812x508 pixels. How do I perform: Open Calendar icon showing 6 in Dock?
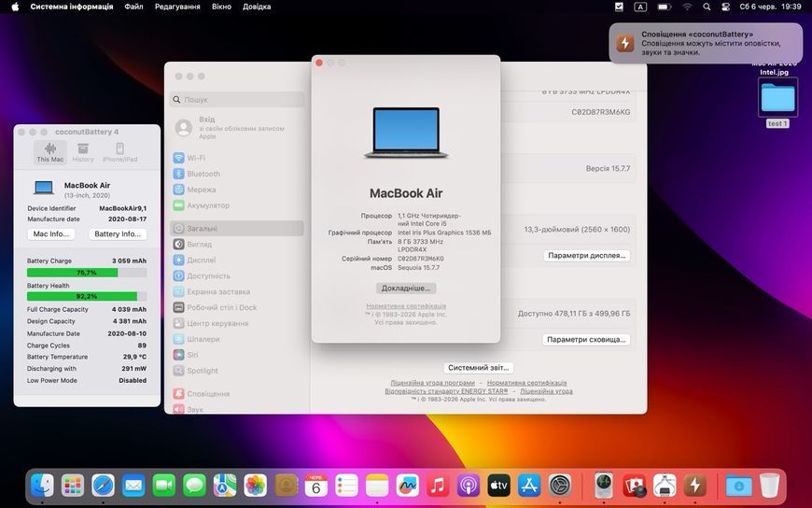(x=316, y=486)
